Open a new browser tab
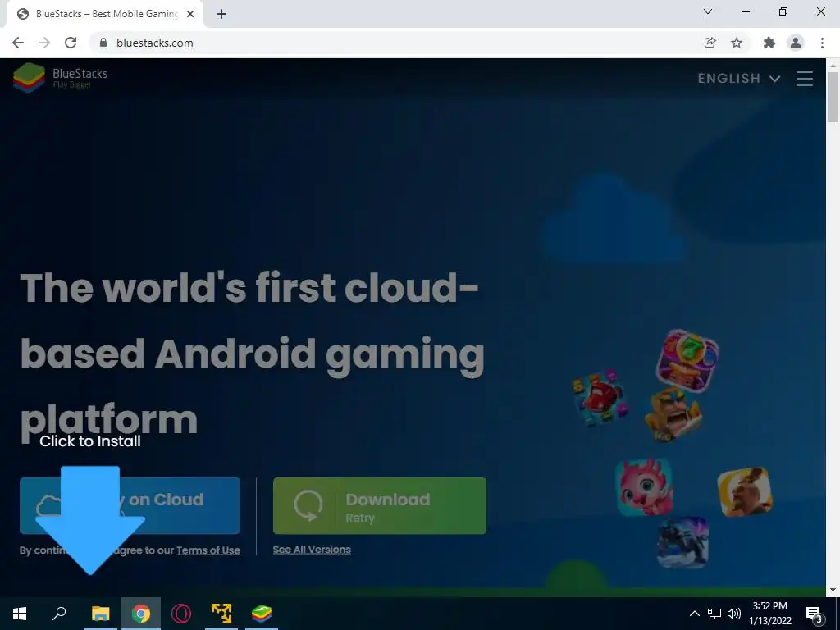840x630 pixels. [221, 14]
